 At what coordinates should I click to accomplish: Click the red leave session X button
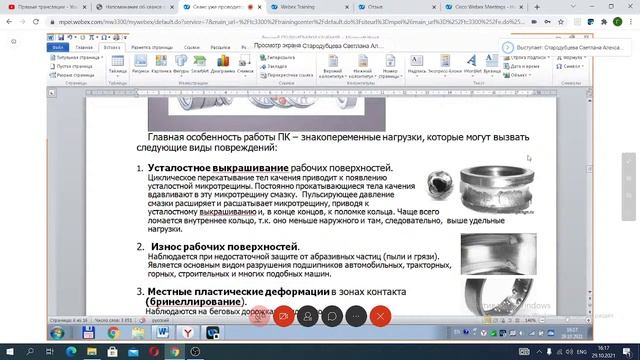380,316
